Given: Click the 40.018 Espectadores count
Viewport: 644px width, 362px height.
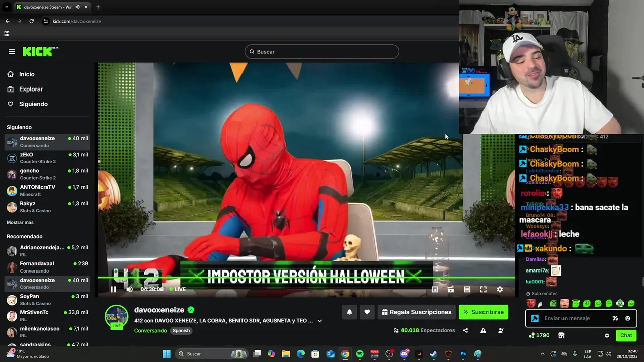Looking at the screenshot, I should click(x=424, y=330).
